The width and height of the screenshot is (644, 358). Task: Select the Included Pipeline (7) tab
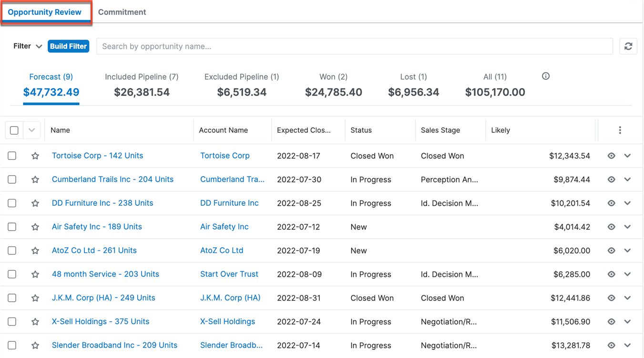pos(142,85)
